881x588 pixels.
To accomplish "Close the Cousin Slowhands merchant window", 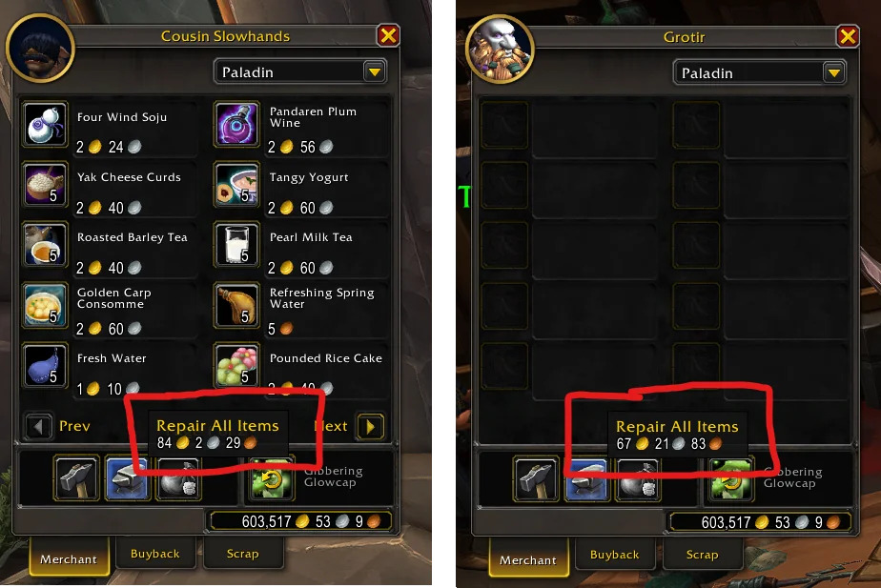I will 388,36.
